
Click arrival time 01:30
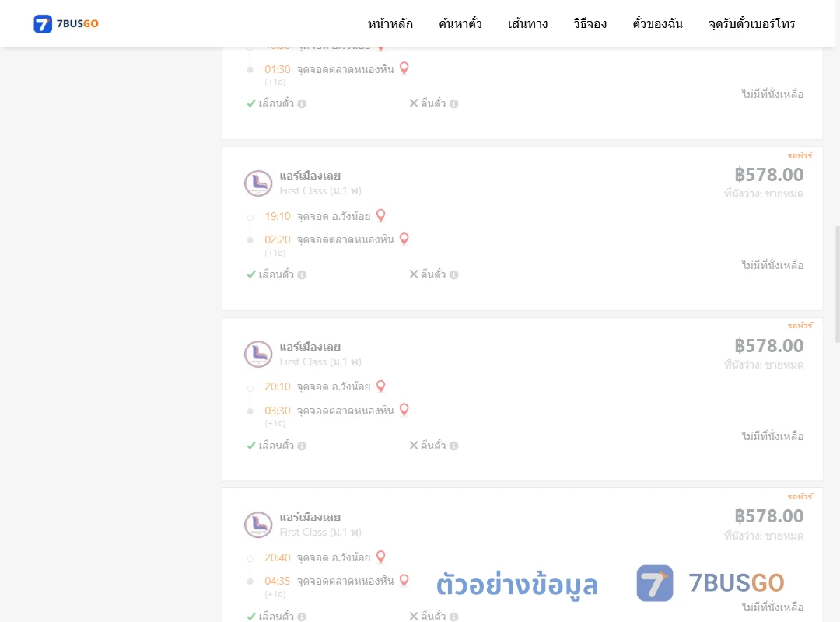coord(278,69)
